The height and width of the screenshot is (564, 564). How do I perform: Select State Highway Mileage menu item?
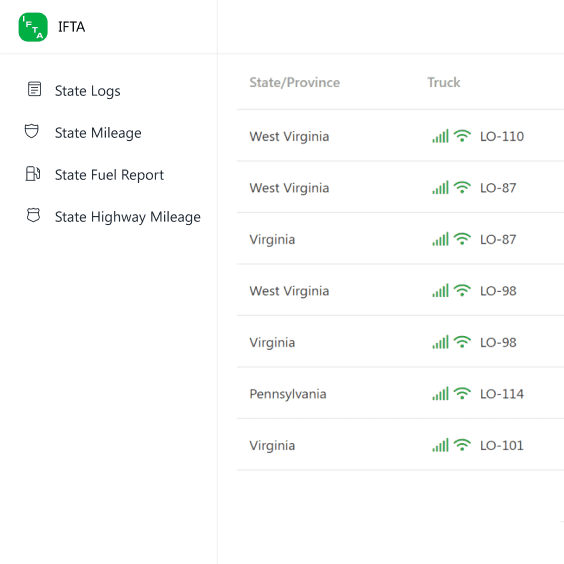128,217
